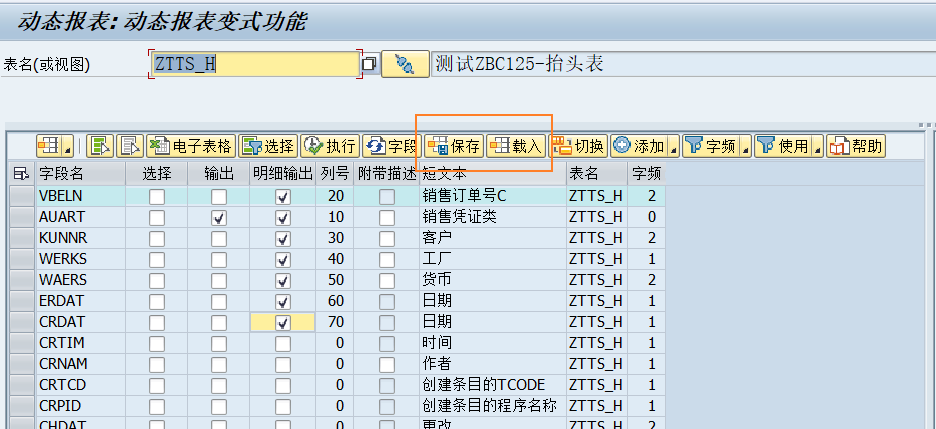The width and height of the screenshot is (936, 429).
Task: Click the 测试ZBC125-抬头表 description field
Action: coord(683,64)
